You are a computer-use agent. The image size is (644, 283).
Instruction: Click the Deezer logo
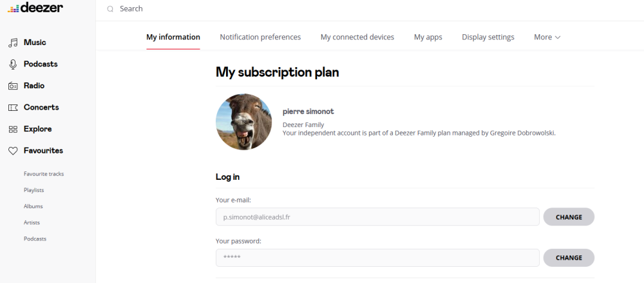(35, 8)
